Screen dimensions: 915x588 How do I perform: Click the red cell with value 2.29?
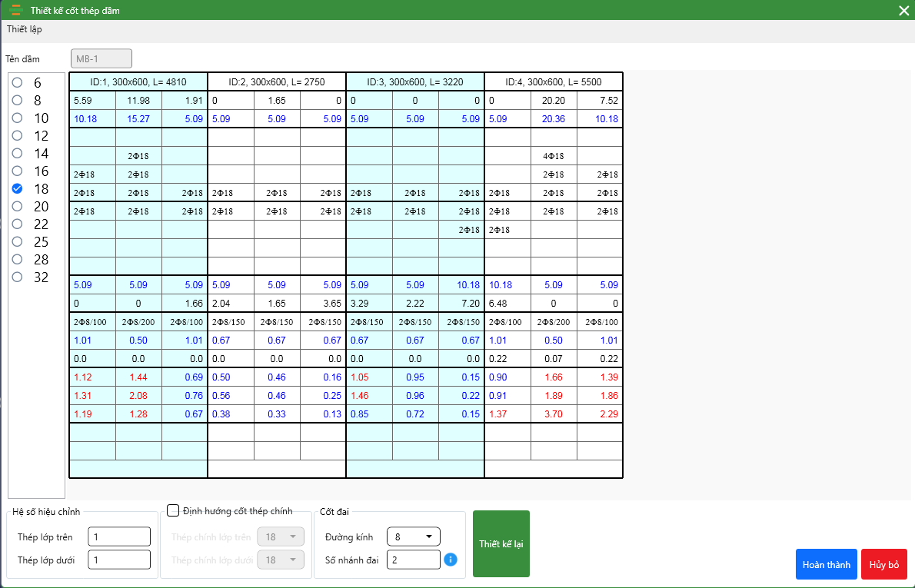(x=599, y=414)
